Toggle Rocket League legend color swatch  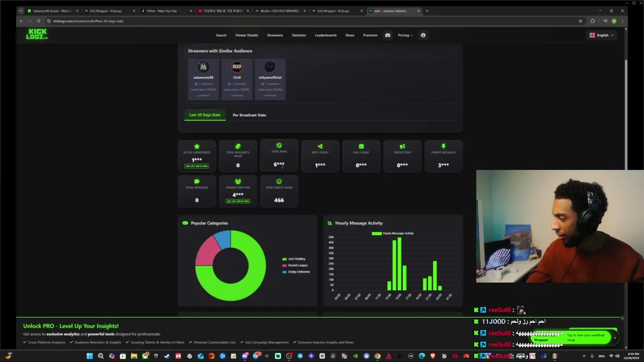284,265
